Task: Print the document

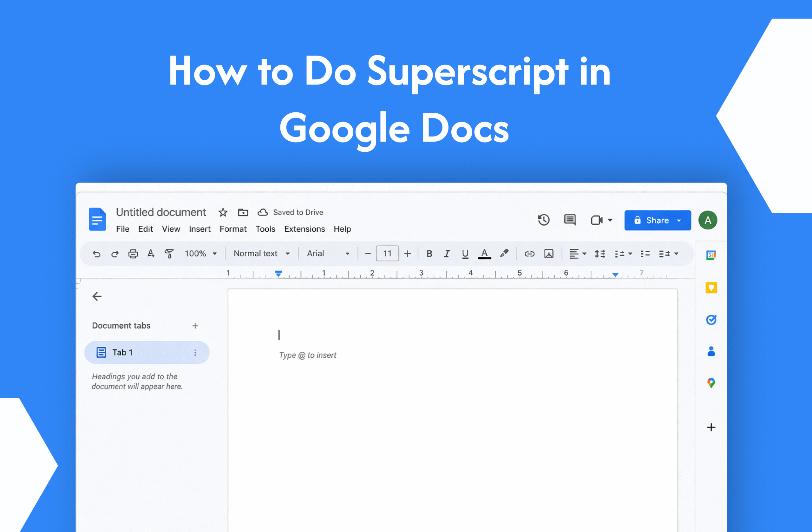Action: (x=133, y=254)
